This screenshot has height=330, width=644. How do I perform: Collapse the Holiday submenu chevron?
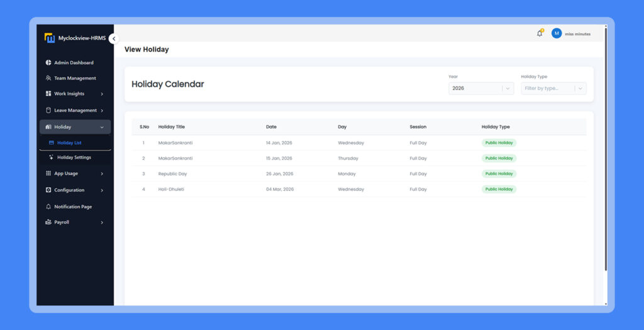102,127
